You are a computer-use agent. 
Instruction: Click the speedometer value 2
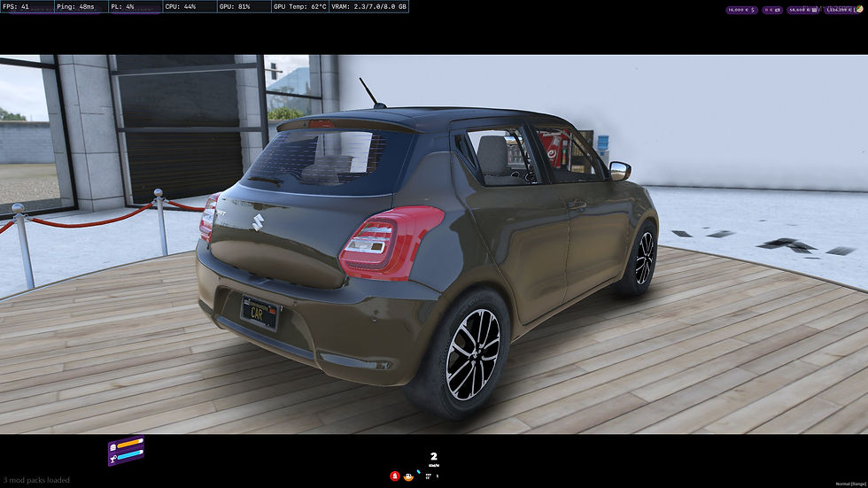coord(433,456)
